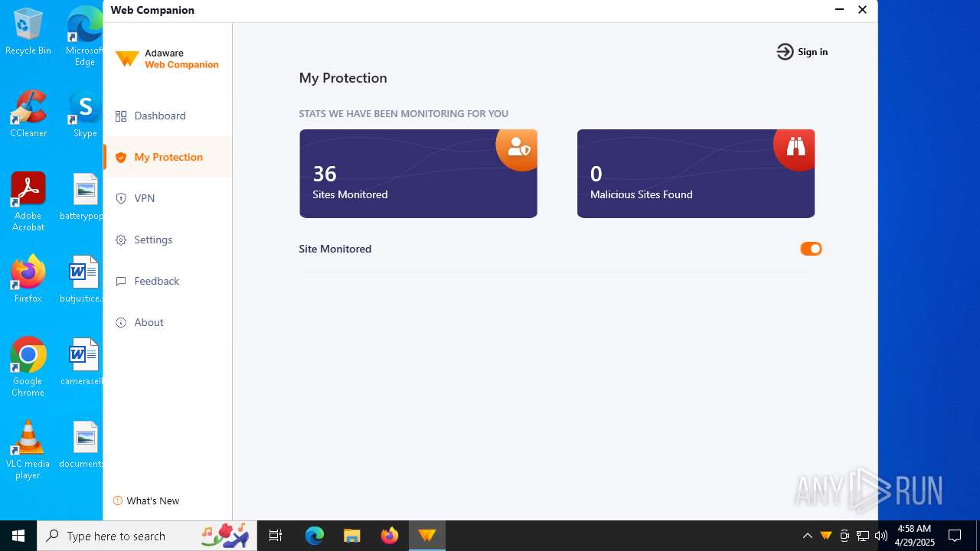Open CCleaner desktop shortcut

tap(28, 113)
